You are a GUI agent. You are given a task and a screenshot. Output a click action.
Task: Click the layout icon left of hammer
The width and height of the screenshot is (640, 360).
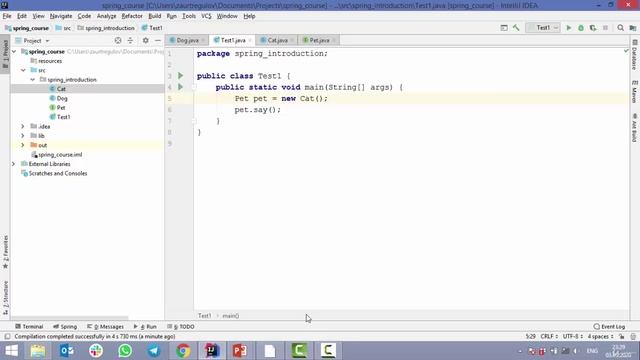coord(504,28)
